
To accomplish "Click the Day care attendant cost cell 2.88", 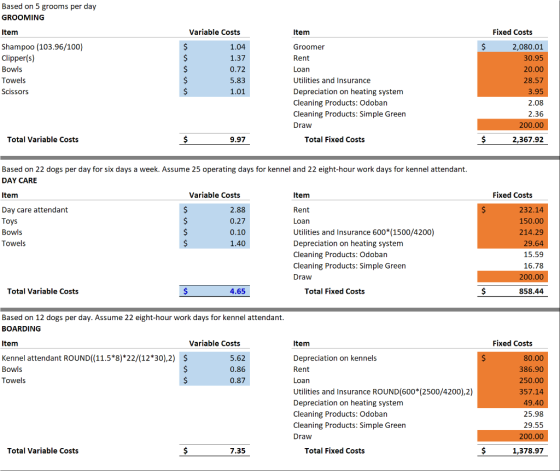I will (214, 210).
